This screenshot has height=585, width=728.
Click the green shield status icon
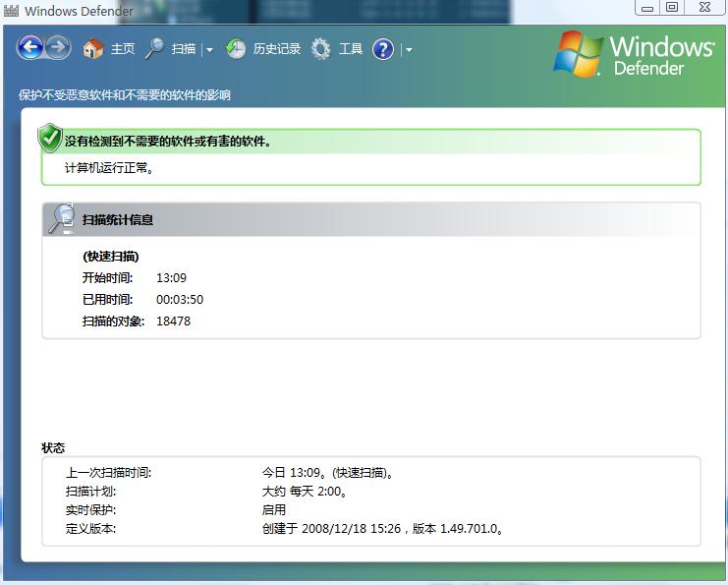[x=50, y=138]
